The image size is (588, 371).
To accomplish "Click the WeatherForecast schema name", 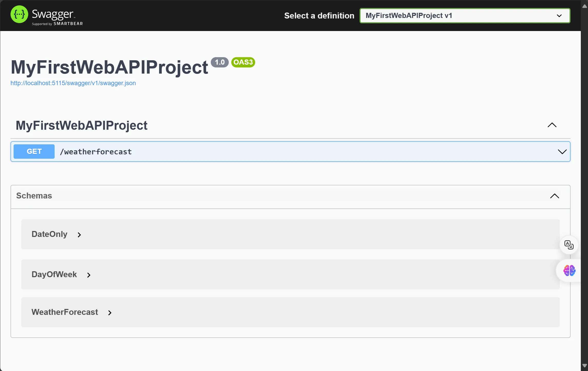I will click(65, 312).
